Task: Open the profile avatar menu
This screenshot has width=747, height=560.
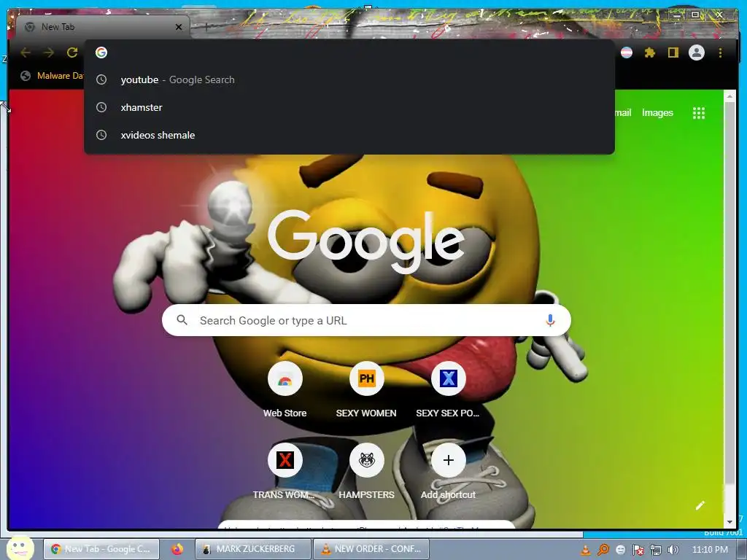Action: pos(697,52)
